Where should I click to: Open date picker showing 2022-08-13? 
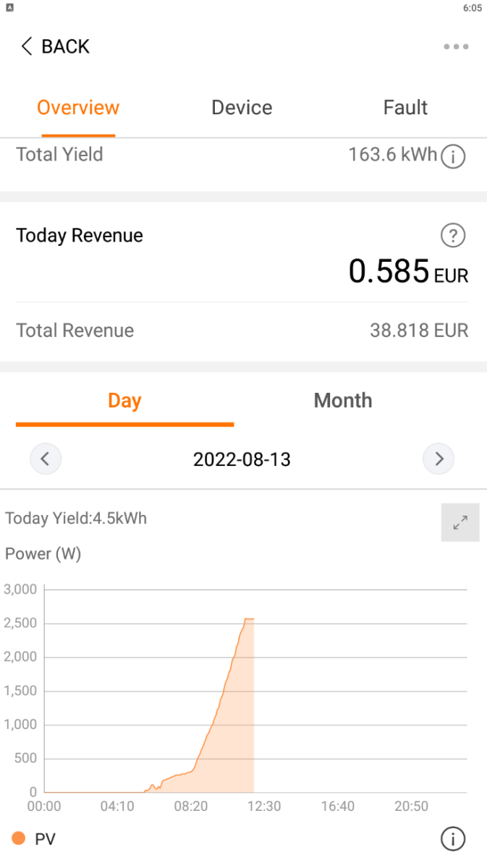(x=242, y=459)
